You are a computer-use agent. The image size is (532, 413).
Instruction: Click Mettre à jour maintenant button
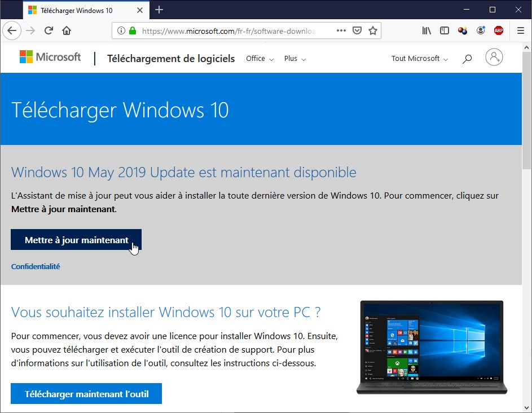(x=76, y=240)
